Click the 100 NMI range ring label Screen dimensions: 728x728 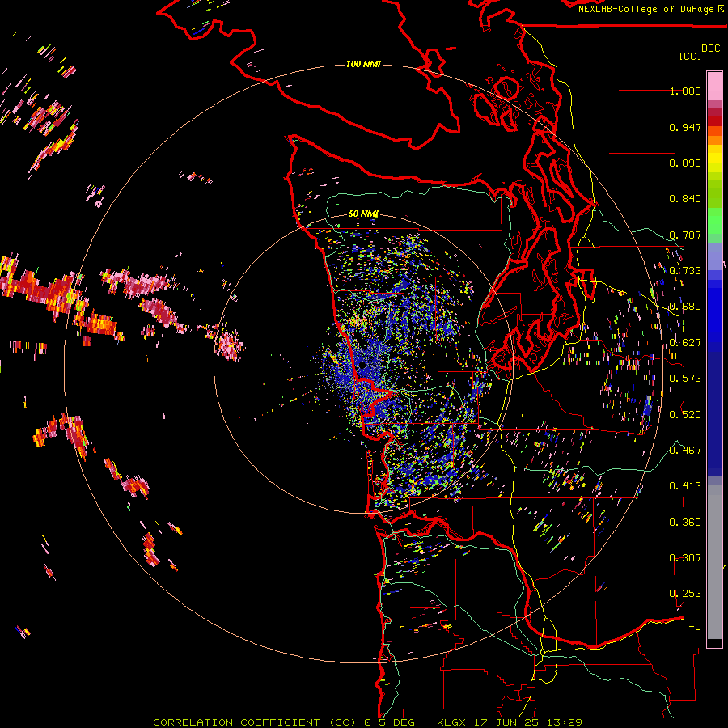click(x=363, y=64)
